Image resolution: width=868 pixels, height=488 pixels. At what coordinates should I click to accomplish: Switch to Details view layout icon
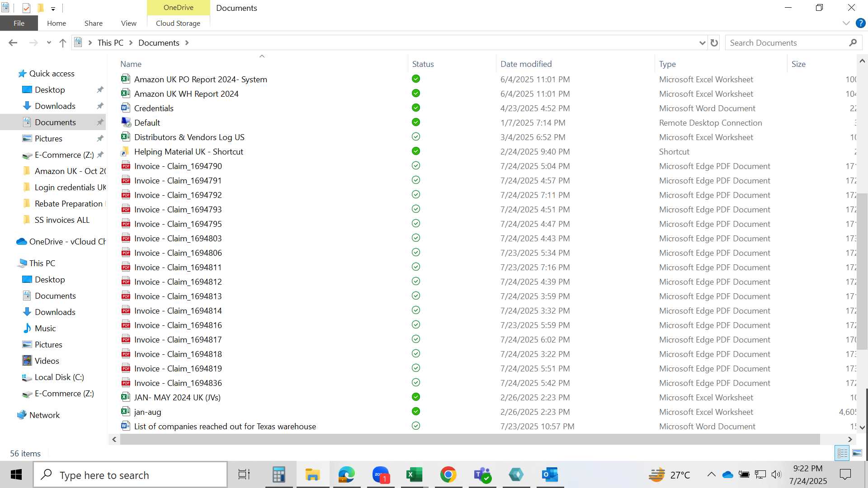[x=842, y=453]
